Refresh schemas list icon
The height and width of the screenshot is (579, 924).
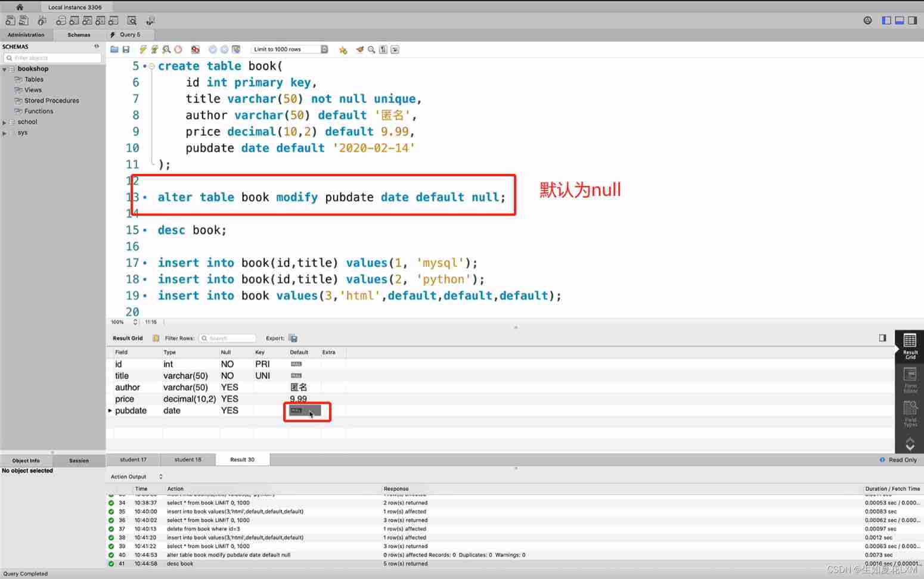point(97,46)
